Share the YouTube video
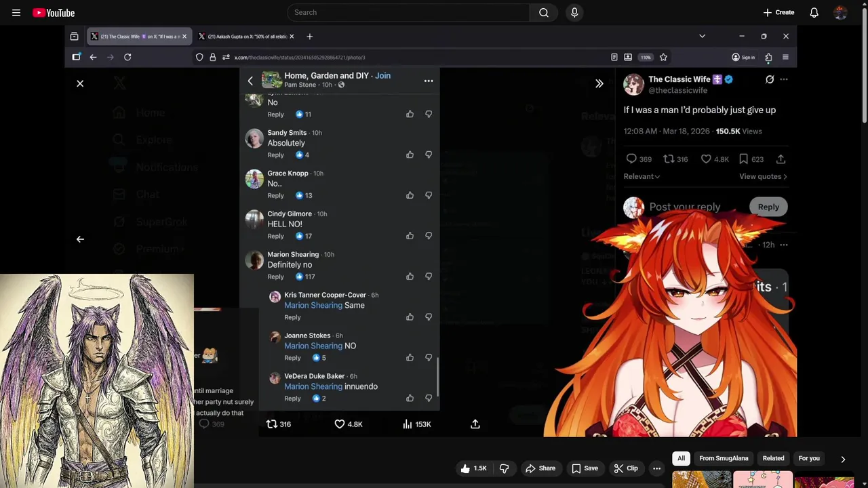868x488 pixels. (x=540, y=468)
